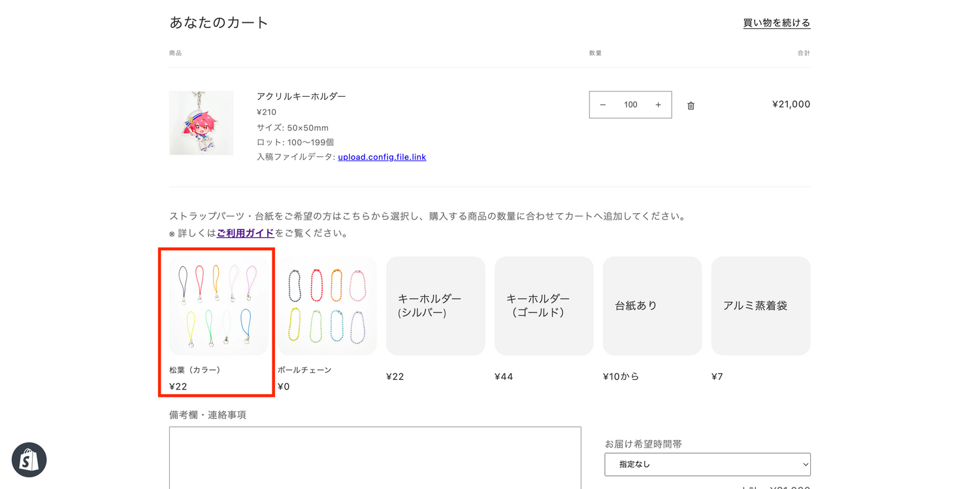Click the ボールチェーン text label

pos(304,370)
